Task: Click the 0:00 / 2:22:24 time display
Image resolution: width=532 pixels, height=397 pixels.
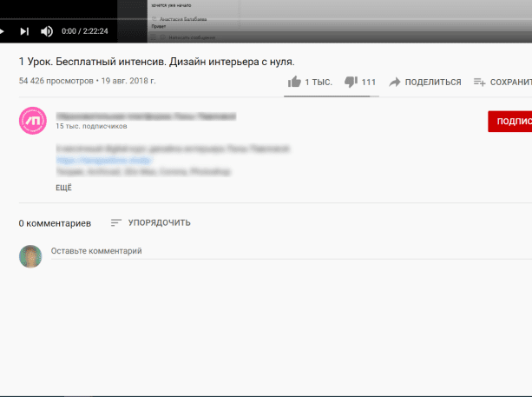Action: point(85,31)
